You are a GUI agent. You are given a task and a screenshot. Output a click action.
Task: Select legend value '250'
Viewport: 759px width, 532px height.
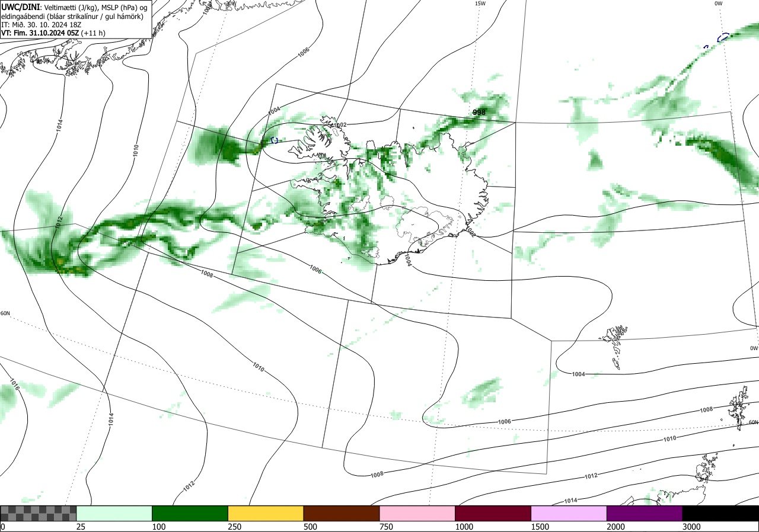click(x=234, y=527)
